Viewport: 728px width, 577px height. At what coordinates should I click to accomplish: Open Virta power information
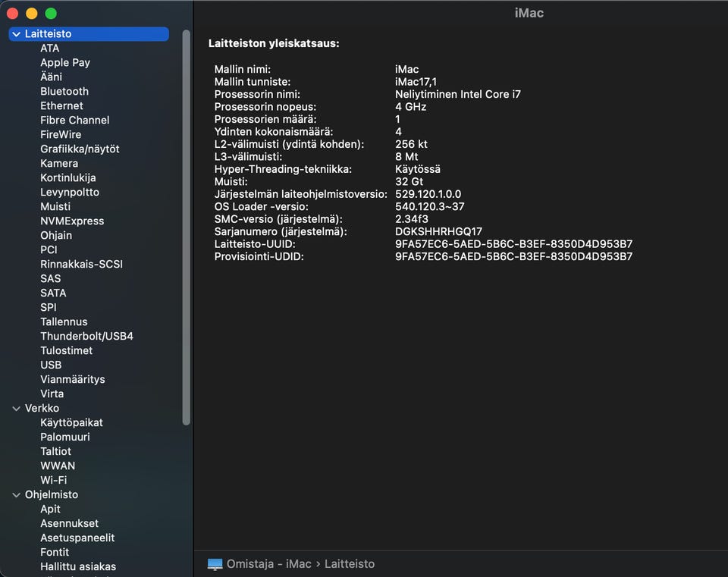(52, 394)
